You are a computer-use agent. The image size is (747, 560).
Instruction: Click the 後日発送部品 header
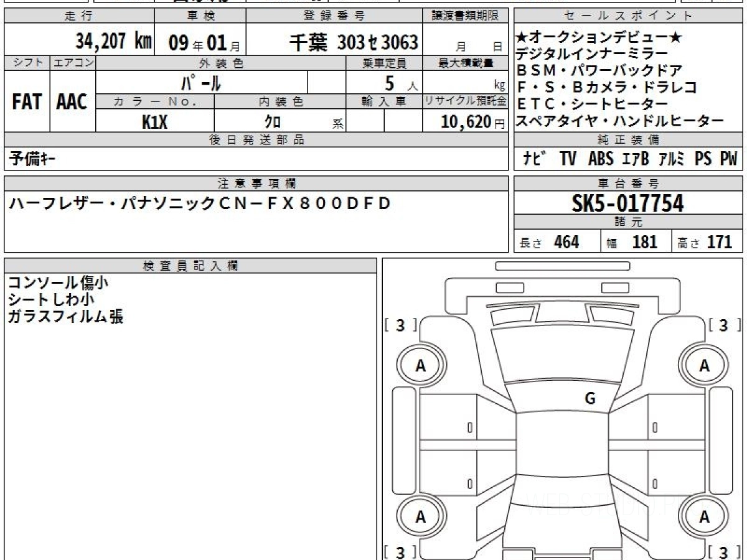point(256,140)
